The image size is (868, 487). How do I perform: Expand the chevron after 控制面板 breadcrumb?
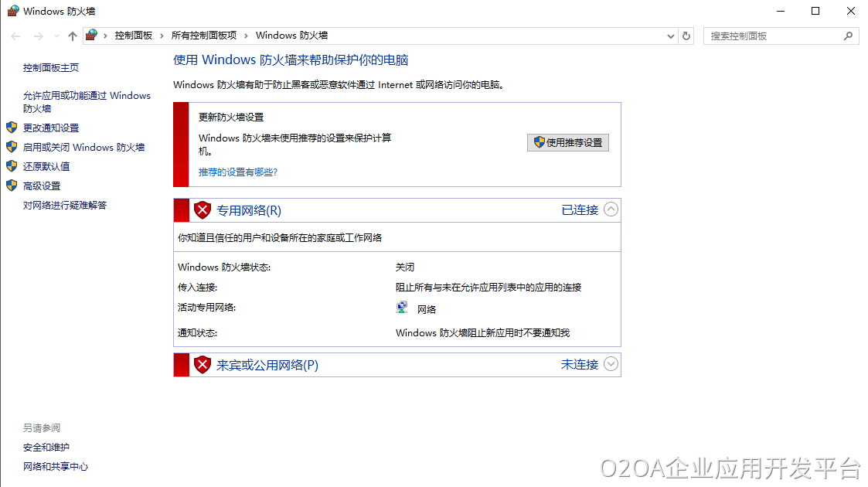click(x=162, y=36)
